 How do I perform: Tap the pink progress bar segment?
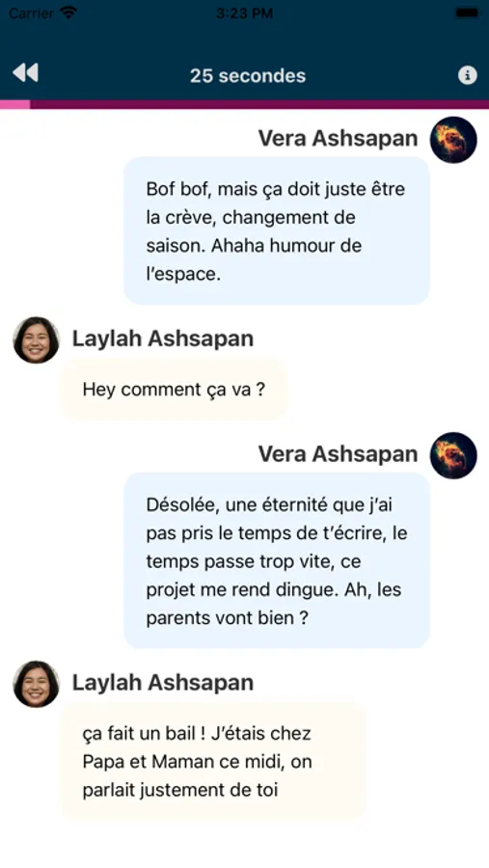coord(15,104)
